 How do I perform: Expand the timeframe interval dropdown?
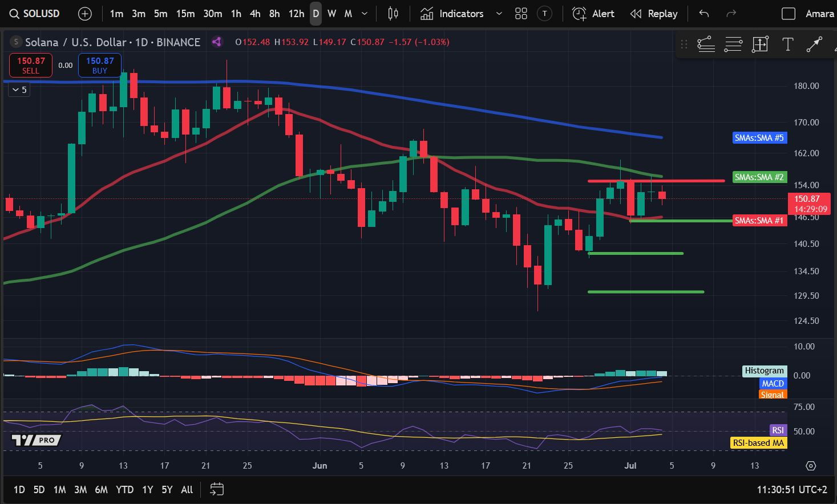365,14
